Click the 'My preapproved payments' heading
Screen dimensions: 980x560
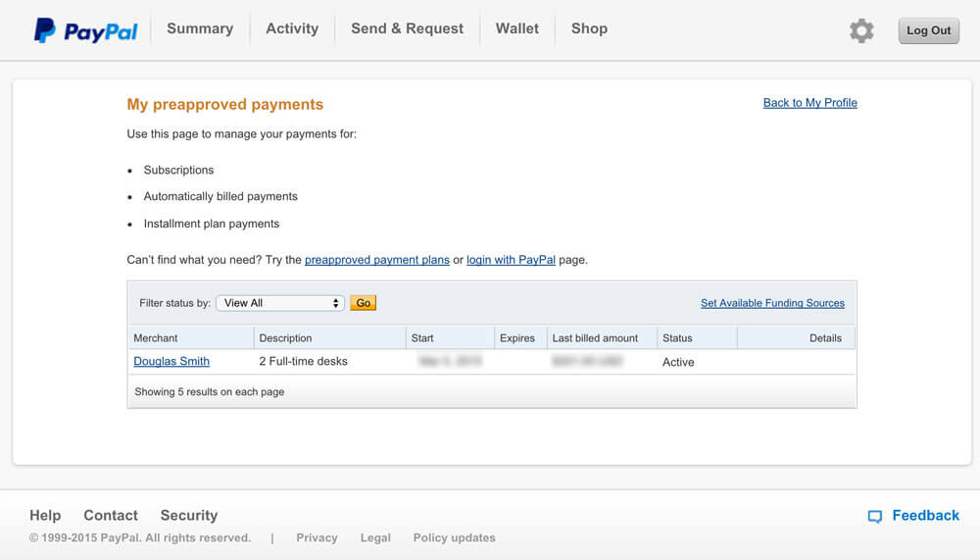click(x=225, y=105)
